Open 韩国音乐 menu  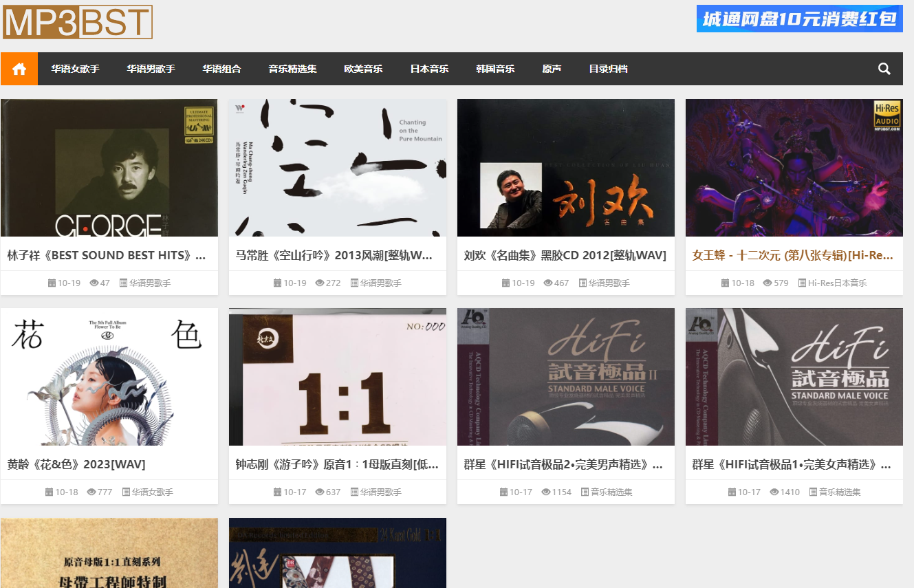(x=495, y=69)
